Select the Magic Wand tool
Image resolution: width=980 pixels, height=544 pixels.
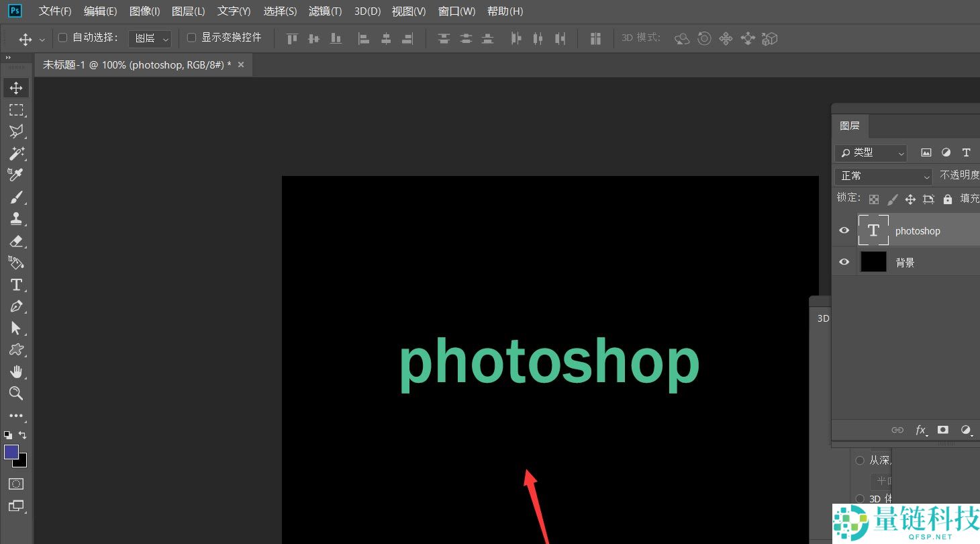(16, 154)
